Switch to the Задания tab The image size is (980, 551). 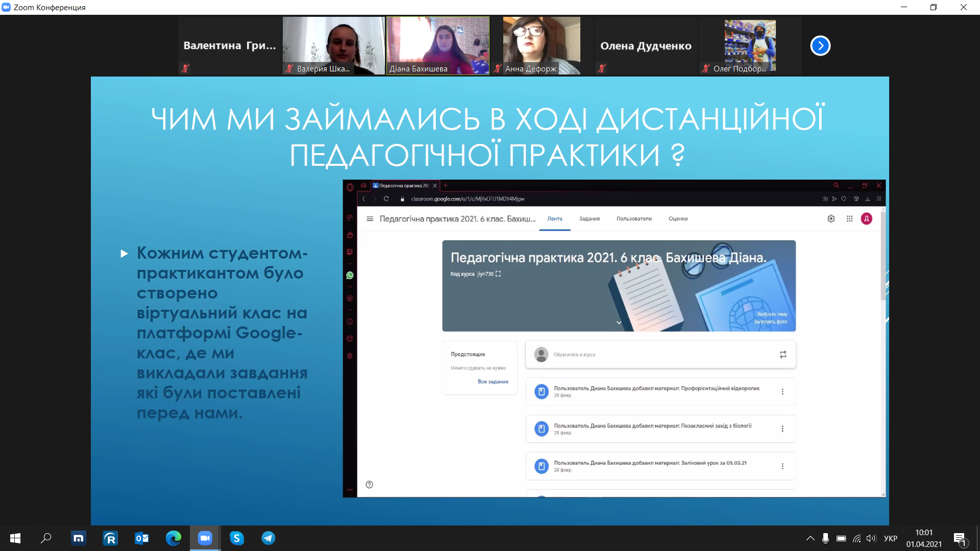589,219
